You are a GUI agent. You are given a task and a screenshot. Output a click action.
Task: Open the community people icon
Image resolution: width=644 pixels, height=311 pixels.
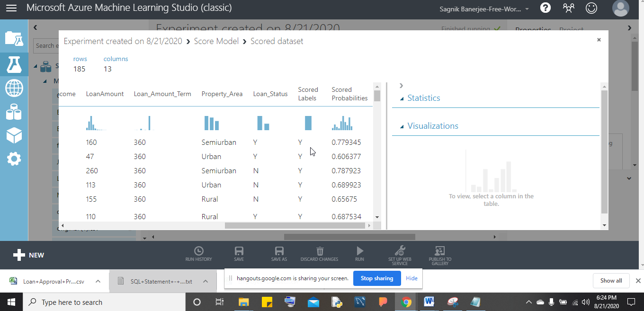(568, 8)
